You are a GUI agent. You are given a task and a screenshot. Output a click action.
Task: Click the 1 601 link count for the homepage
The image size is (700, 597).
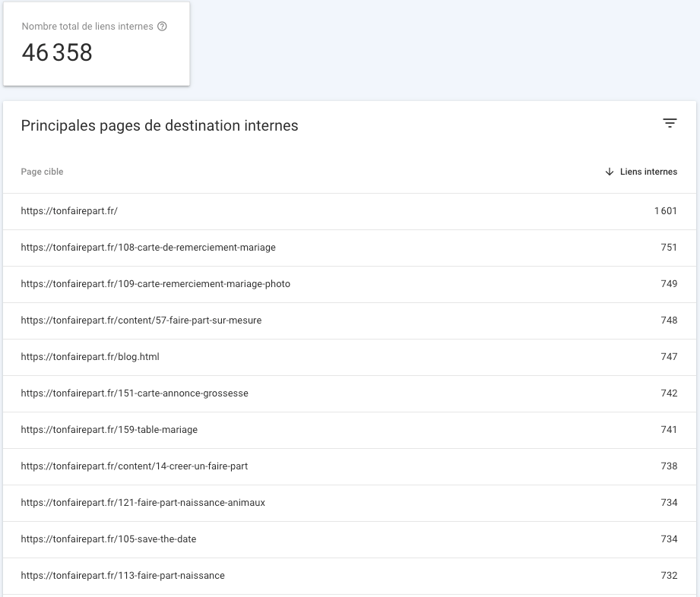[666, 211]
